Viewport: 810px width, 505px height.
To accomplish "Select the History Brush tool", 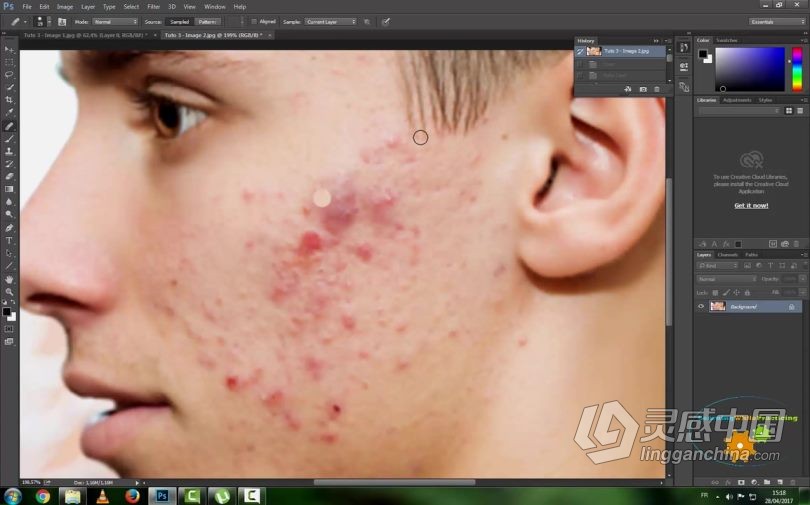I will [x=9, y=164].
